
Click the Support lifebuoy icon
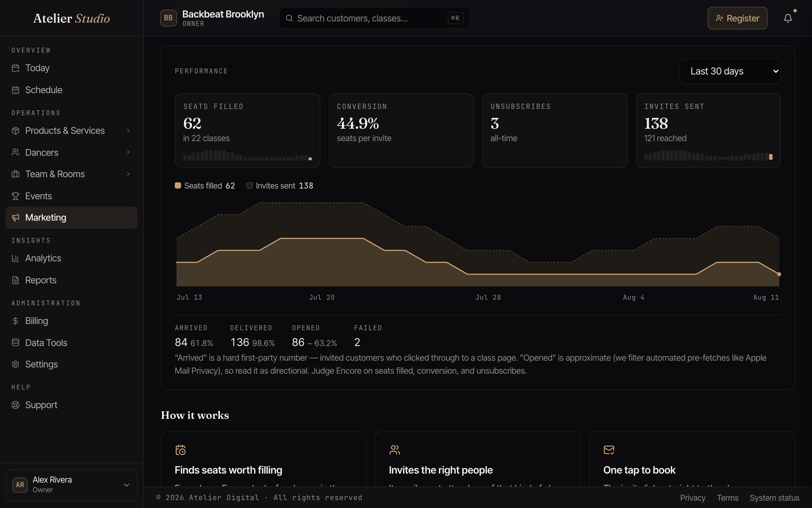(x=16, y=405)
